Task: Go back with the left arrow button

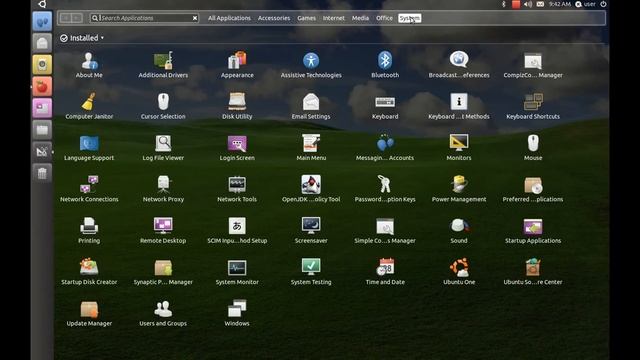Action: 65,18
